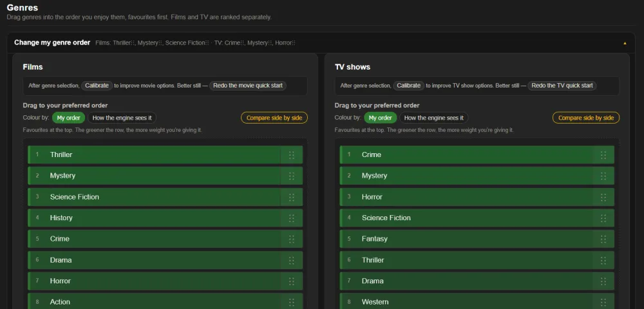Select the Drama row in TV shows list
The height and width of the screenshot is (309, 644).
point(477,281)
